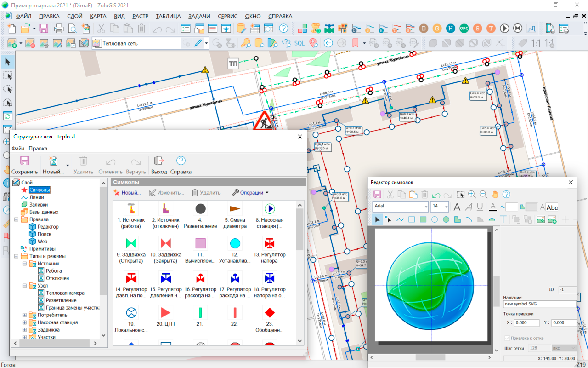Toggle italic text style in symbol editor
588x368 pixels.
coord(469,207)
